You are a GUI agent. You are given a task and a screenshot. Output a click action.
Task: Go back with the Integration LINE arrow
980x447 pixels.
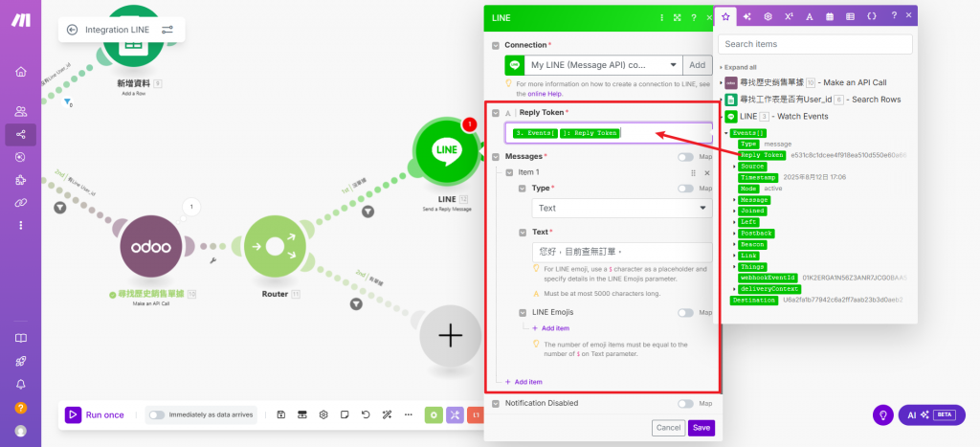click(x=72, y=30)
